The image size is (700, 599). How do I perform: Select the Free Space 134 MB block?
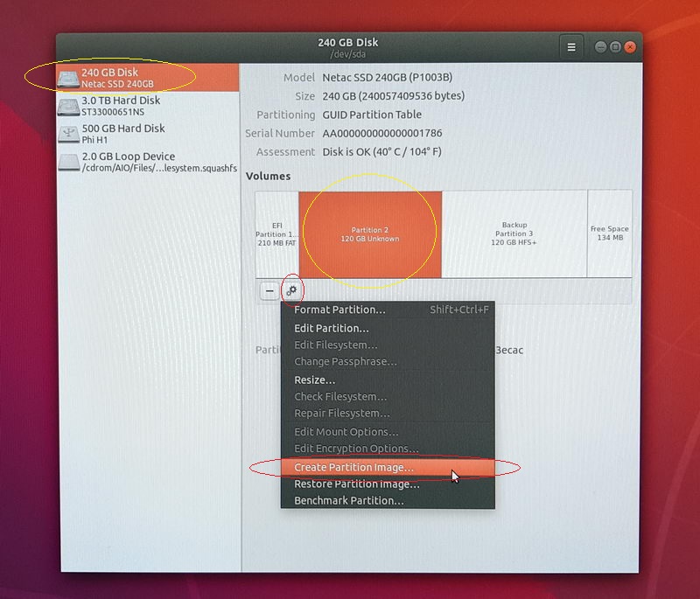[x=610, y=233]
